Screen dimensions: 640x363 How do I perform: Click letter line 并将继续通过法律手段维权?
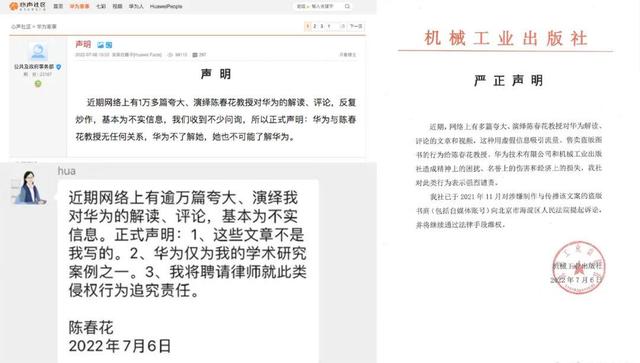[x=460, y=225]
